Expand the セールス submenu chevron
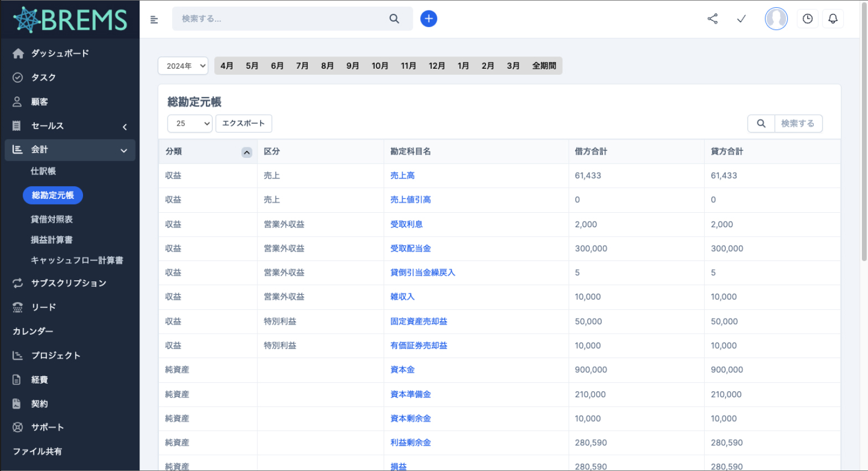The height and width of the screenshot is (471, 868). [125, 127]
